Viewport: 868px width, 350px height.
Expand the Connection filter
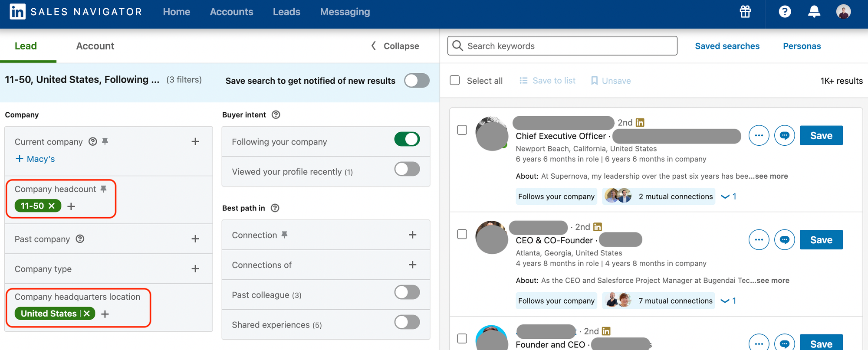[412, 235]
